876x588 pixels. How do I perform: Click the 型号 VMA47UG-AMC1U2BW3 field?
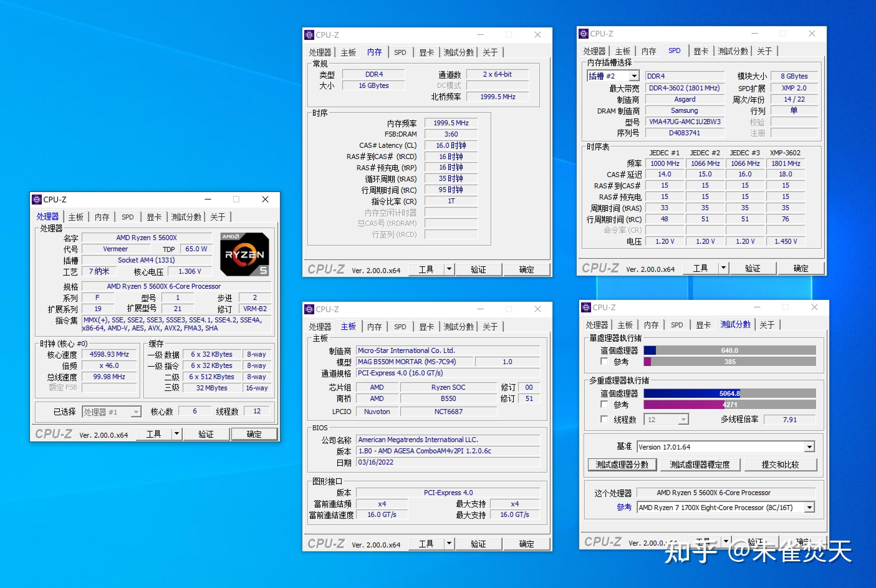(685, 122)
